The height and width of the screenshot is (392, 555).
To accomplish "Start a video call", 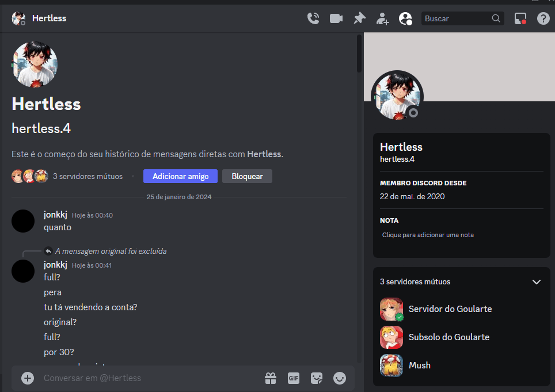I will point(336,18).
